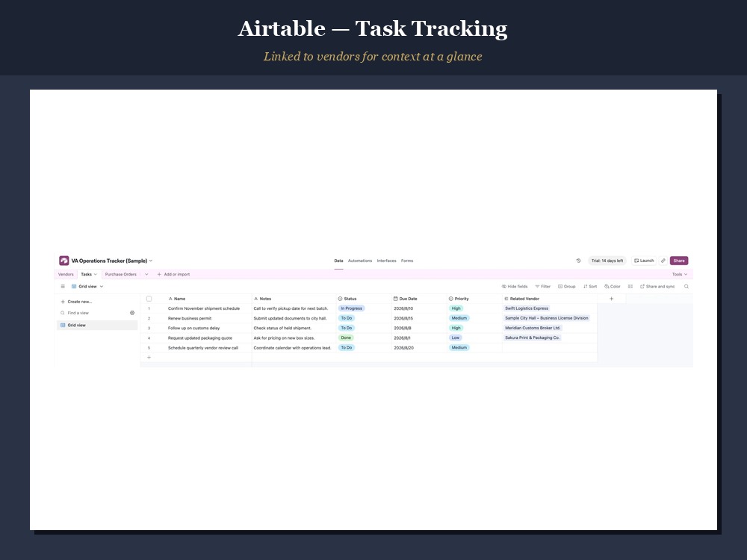The image size is (747, 560).
Task: Expand the base name dropdown chevron
Action: click(x=151, y=261)
